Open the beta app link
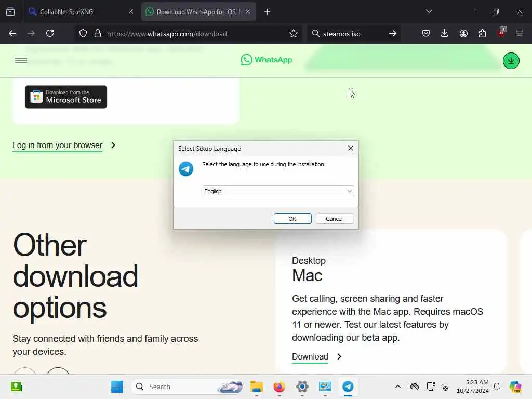This screenshot has width=532, height=399. (379, 338)
